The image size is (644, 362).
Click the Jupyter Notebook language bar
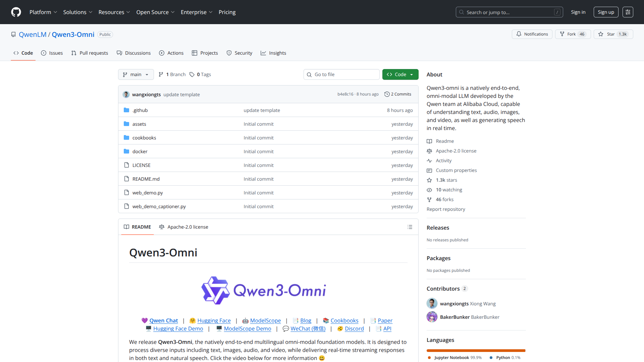pyautogui.click(x=475, y=351)
